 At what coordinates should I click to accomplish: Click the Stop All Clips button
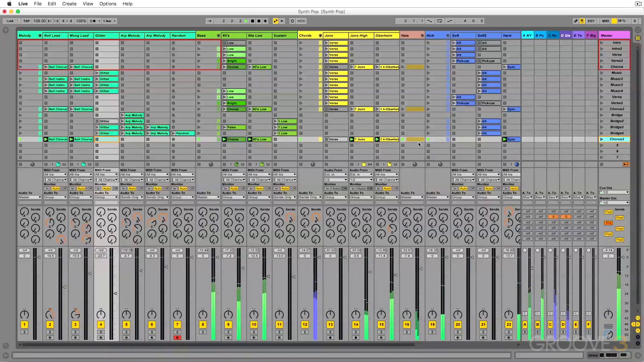coord(626,164)
